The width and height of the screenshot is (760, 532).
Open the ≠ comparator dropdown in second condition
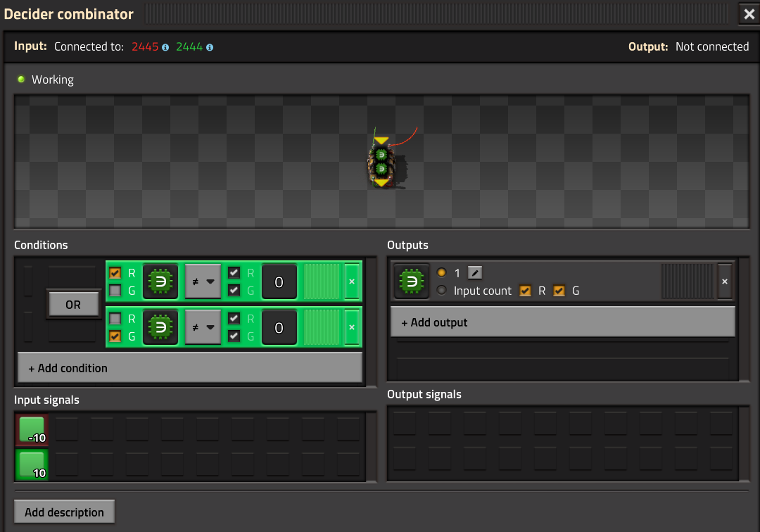203,327
